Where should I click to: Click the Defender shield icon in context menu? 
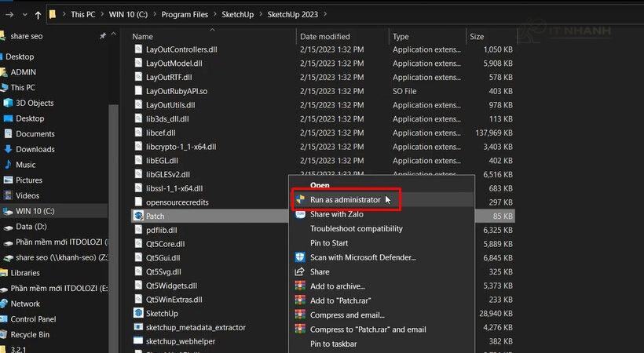[x=299, y=257]
